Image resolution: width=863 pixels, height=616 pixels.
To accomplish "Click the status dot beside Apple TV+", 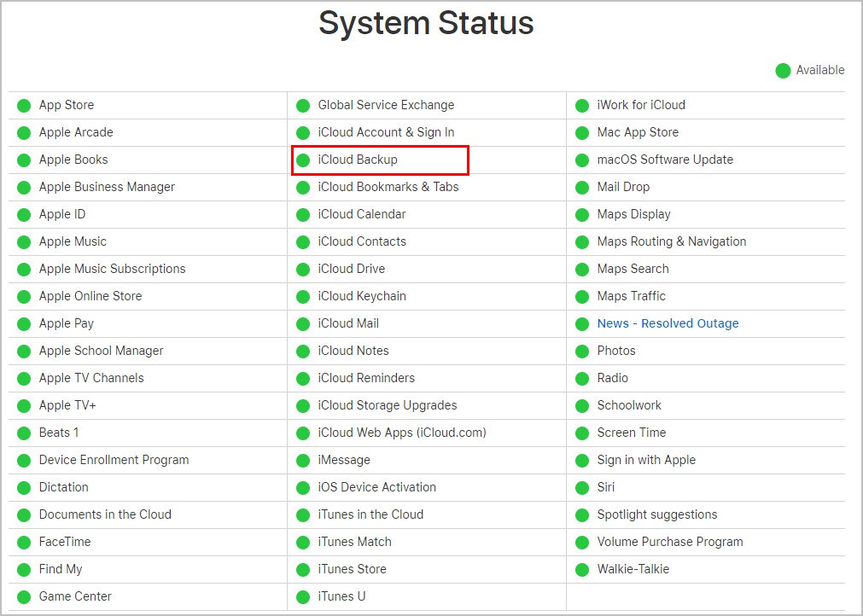I will tap(24, 406).
